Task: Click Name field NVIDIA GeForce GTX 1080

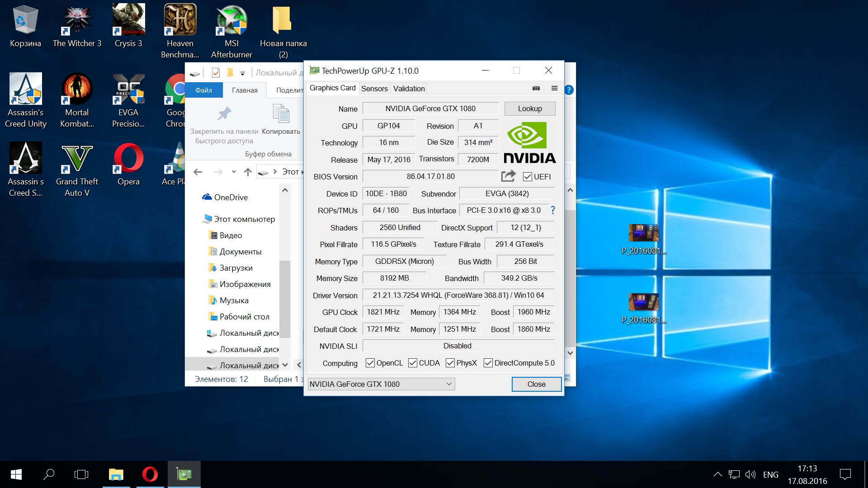Action: pyautogui.click(x=430, y=108)
